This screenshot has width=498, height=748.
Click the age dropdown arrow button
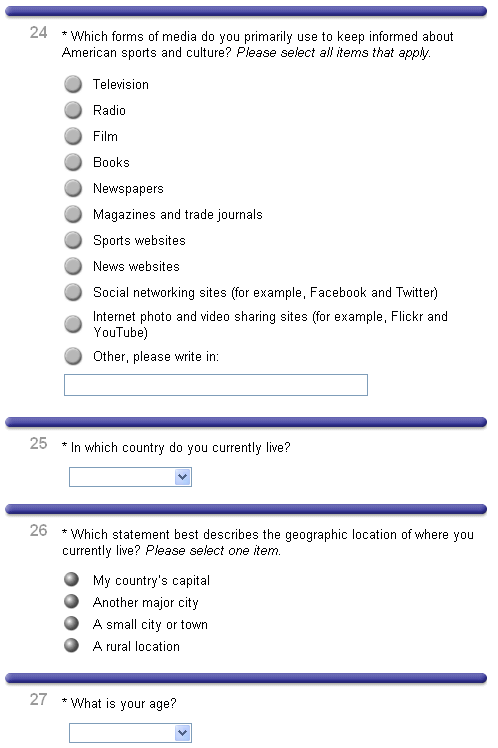[x=183, y=733]
